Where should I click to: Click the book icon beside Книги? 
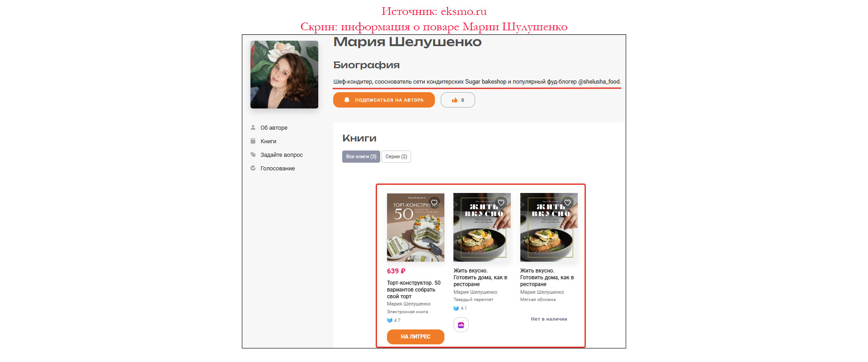(253, 141)
